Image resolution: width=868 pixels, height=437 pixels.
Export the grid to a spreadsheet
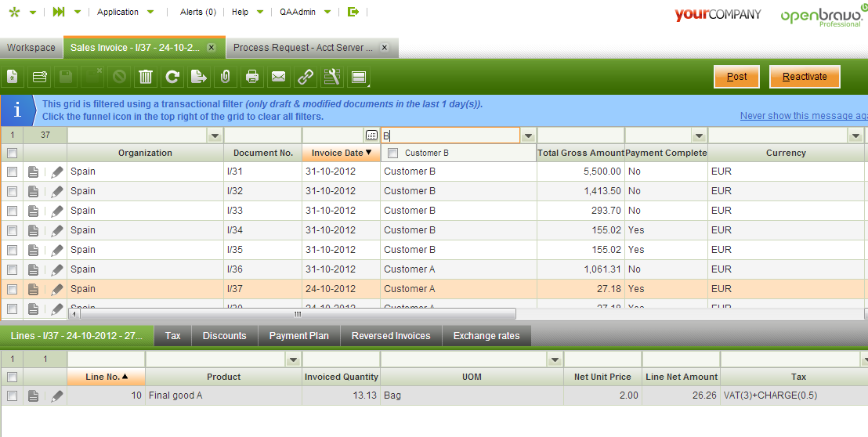198,77
